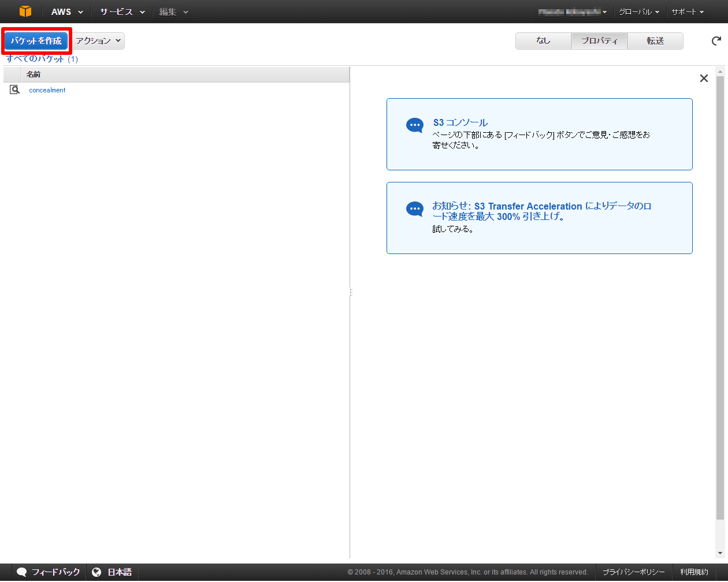This screenshot has width=728, height=582.
Task: Open the すべてのバケット link
Action: tap(35, 59)
